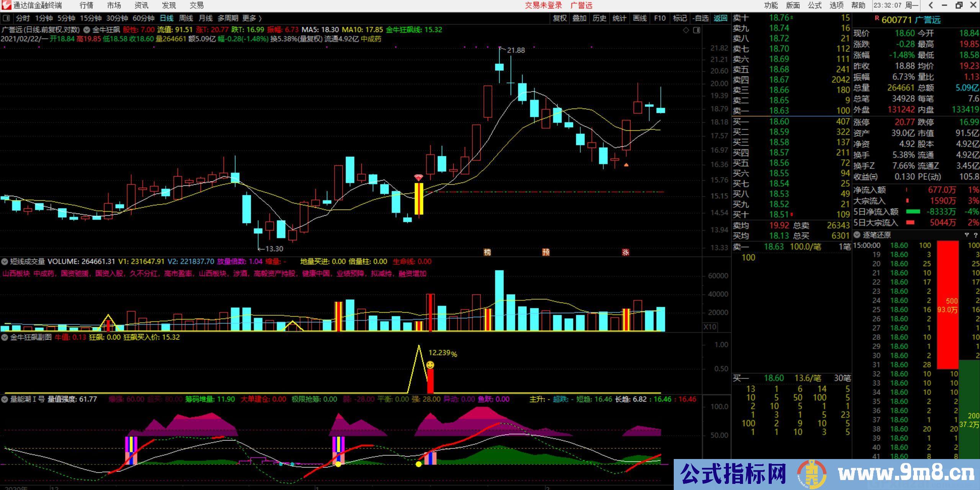
Task: Click the back arrow in the title bar
Action: tap(931, 5)
